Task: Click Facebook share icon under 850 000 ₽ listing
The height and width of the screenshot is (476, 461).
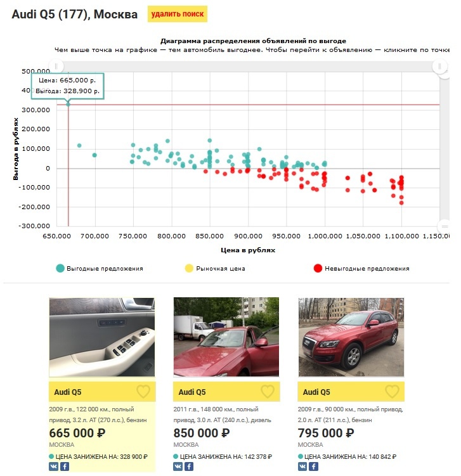Action: 189,466
